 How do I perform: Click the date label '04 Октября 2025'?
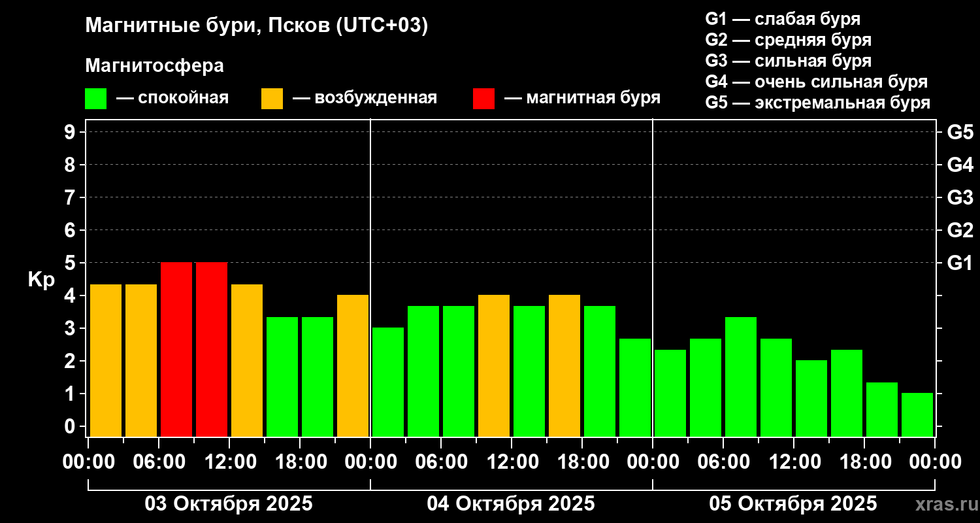tap(511, 504)
